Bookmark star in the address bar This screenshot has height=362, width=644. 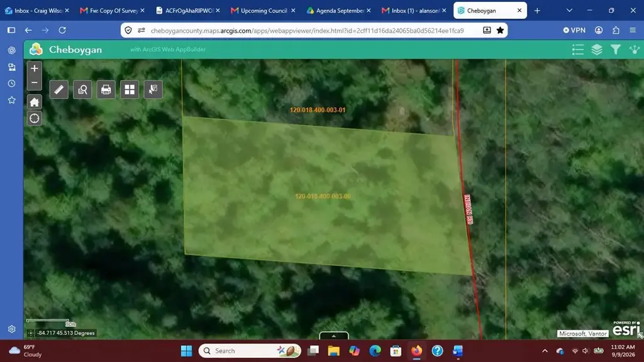tap(500, 30)
